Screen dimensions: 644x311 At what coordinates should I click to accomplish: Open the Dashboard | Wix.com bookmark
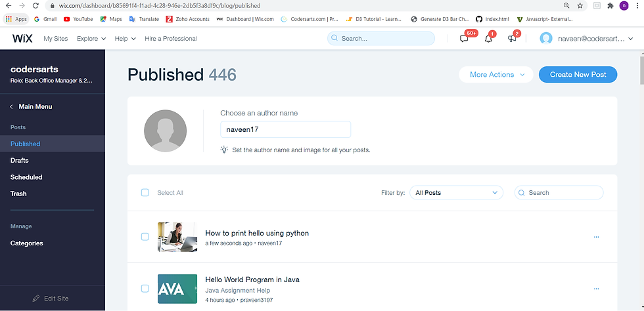point(245,19)
